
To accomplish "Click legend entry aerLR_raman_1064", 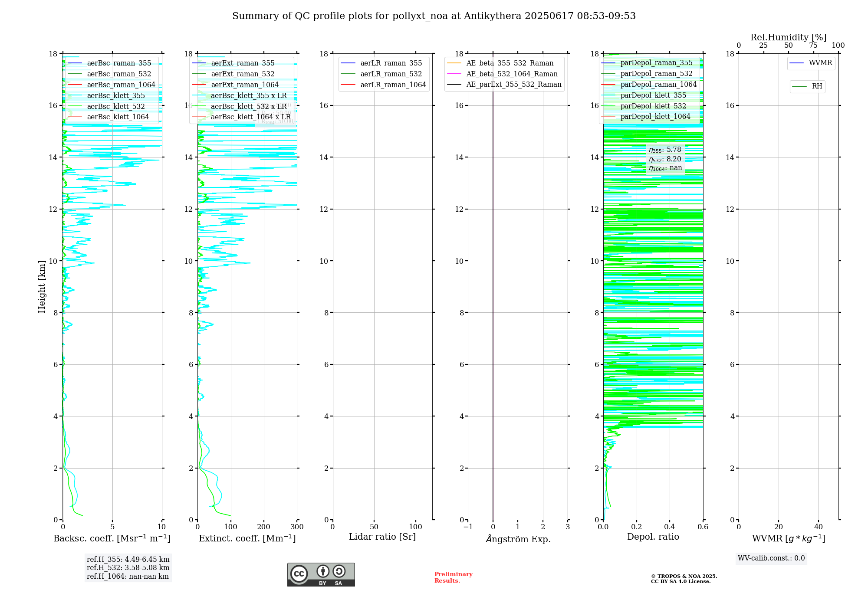I will coord(384,85).
